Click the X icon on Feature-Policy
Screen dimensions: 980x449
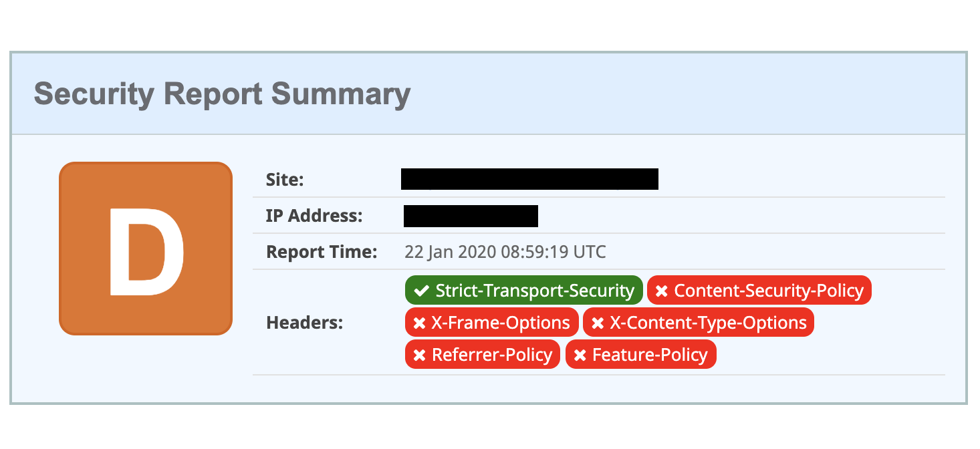(x=580, y=355)
